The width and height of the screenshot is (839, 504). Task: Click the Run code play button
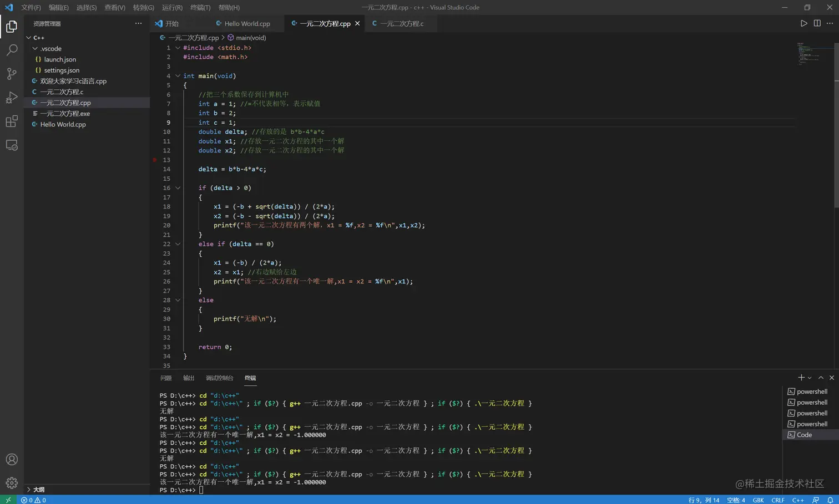coord(803,23)
